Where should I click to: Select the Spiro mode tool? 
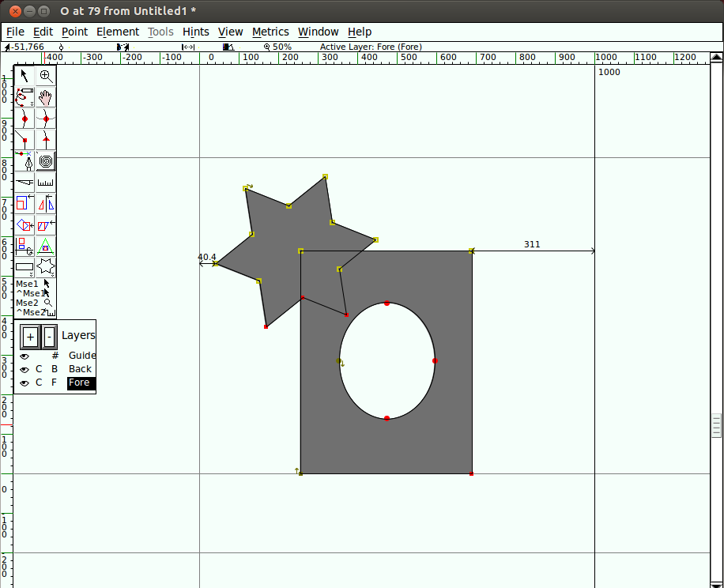tap(46, 161)
